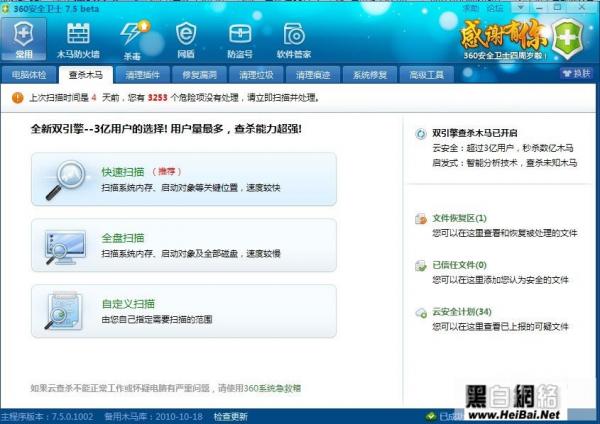Open the 网盾 web shield icon
600x424 pixels.
click(x=185, y=38)
